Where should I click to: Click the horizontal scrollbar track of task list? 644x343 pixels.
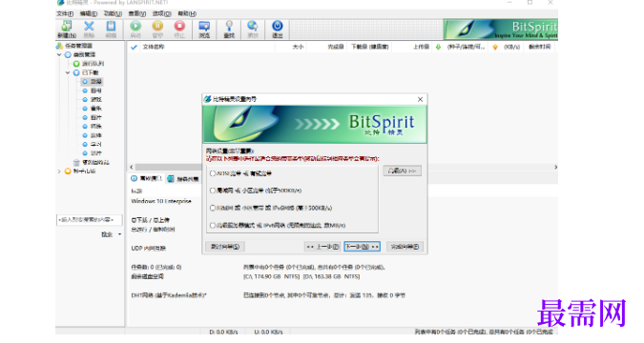(x=343, y=167)
